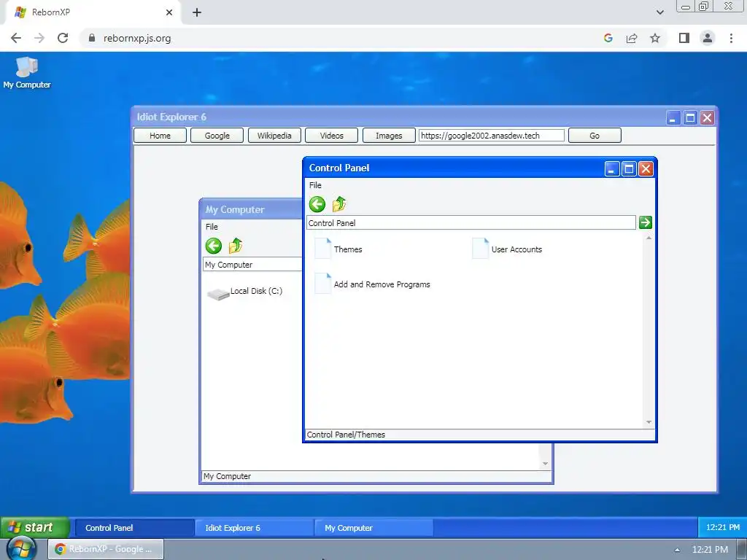Close the Control Panel window
747x560 pixels.
[646, 168]
